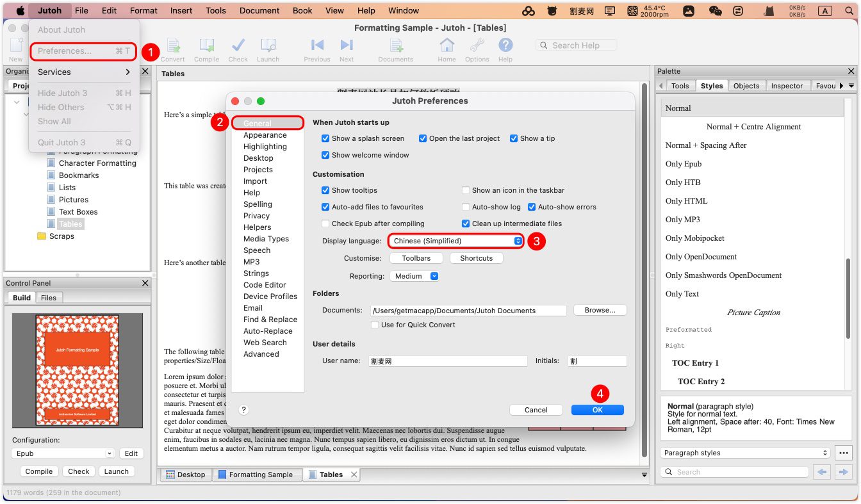Open the Display language dropdown
861x504 pixels.
coord(455,241)
